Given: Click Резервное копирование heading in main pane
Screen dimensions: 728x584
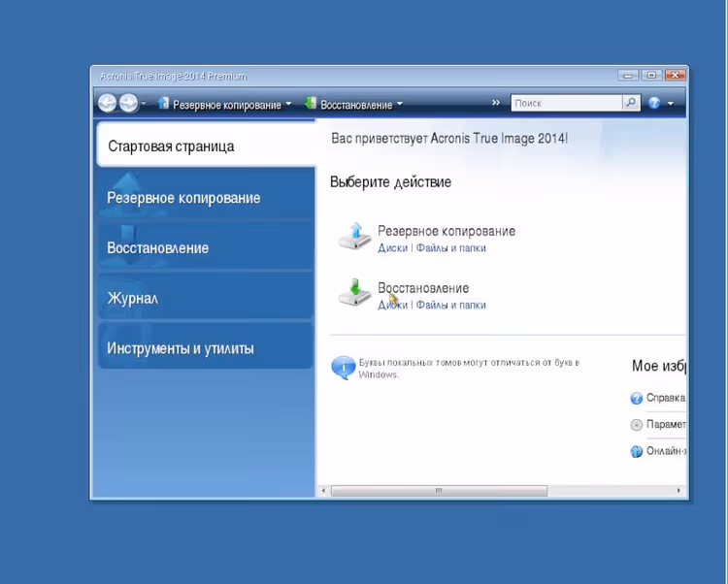Looking at the screenshot, I should point(447,231).
